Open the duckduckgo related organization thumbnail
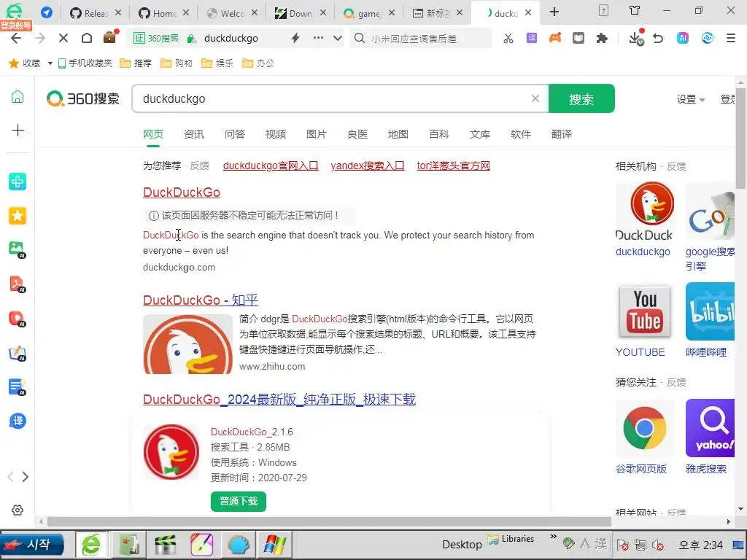Screen dimensions: 747x560 pyautogui.click(x=644, y=211)
